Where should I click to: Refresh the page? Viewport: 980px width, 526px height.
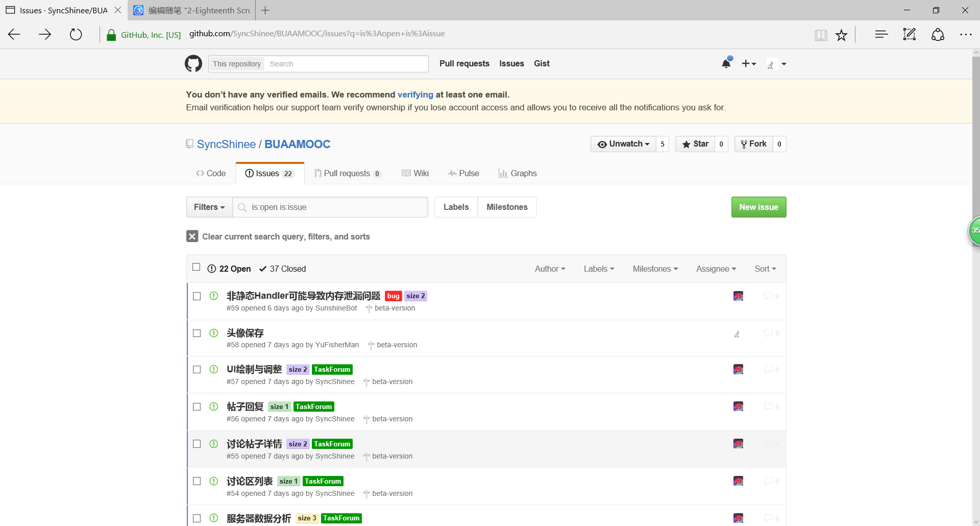pos(76,35)
